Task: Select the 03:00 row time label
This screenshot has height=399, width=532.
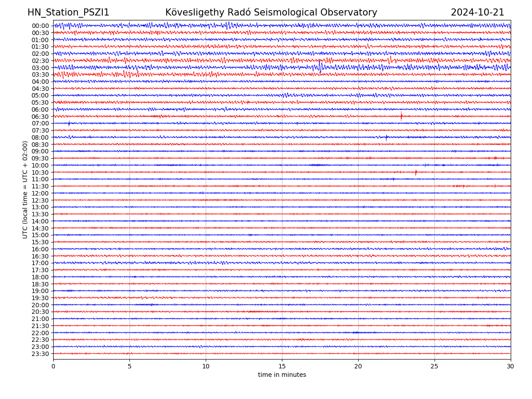Action: [40, 68]
